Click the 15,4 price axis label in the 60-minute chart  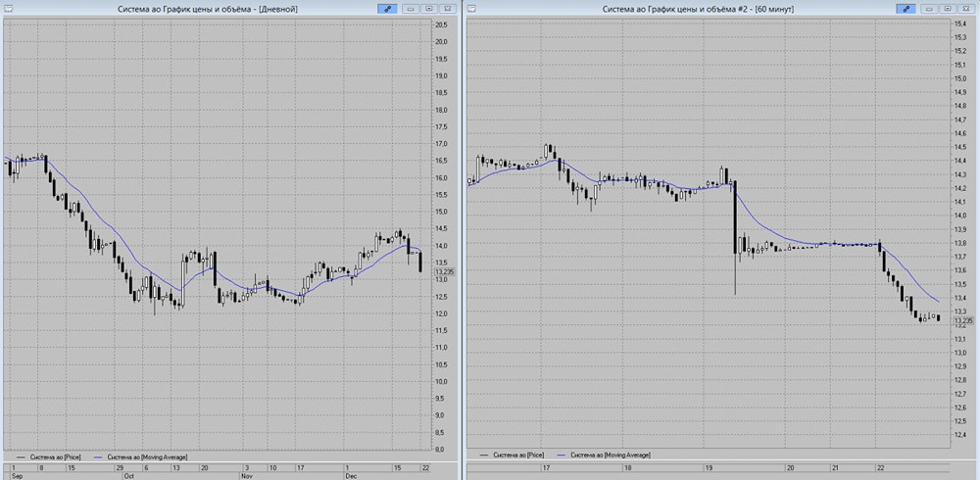coord(959,24)
